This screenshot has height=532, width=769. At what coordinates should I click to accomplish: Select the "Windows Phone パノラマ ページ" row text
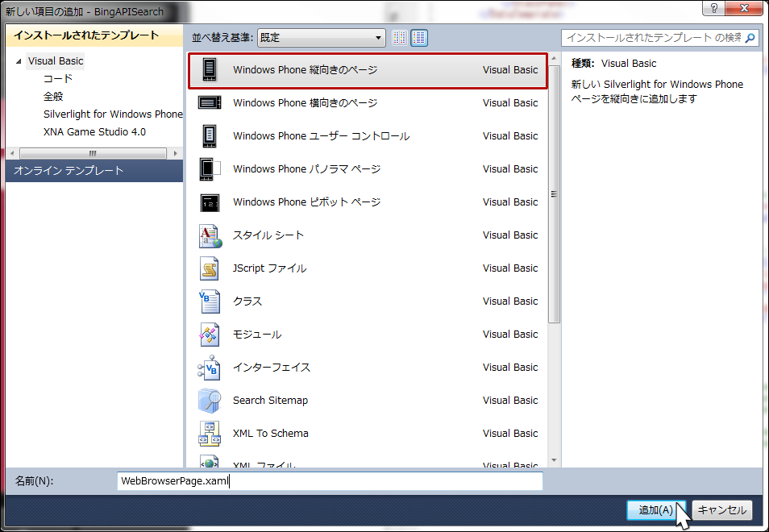(306, 169)
